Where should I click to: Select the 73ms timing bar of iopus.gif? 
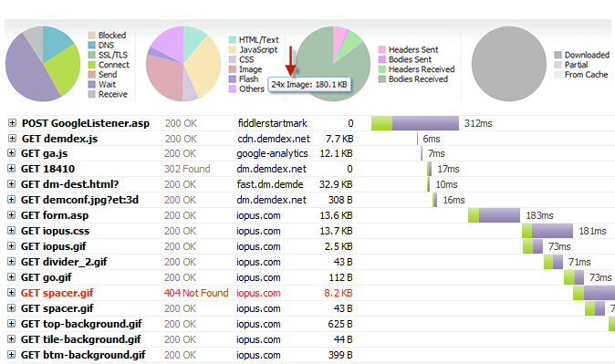pyautogui.click(x=533, y=246)
